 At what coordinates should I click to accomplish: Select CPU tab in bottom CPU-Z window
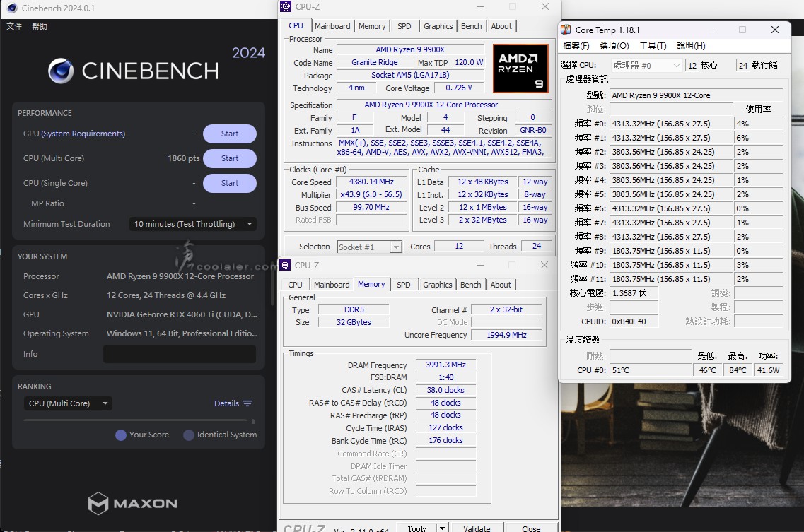pyautogui.click(x=295, y=285)
